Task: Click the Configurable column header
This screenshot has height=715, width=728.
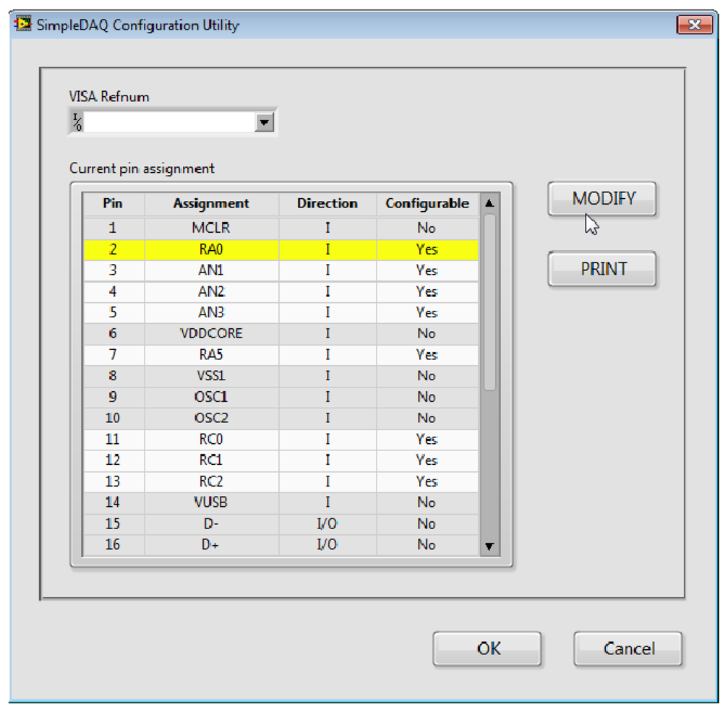Action: [x=427, y=204]
